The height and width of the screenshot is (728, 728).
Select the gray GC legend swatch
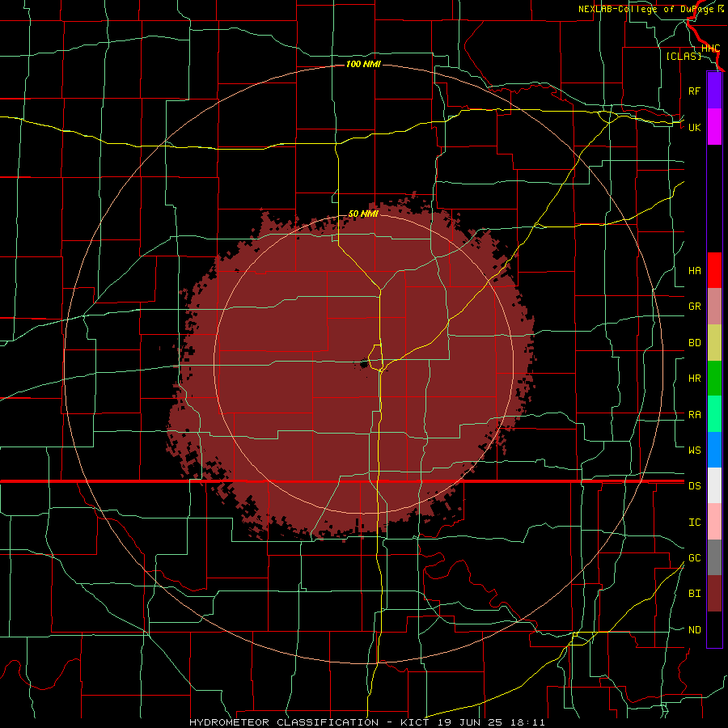pos(714,557)
